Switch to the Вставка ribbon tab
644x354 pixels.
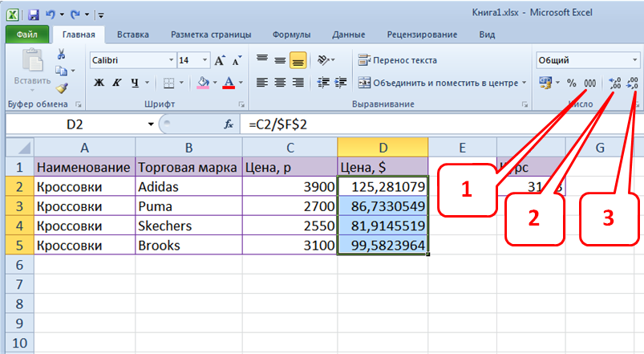pos(132,35)
